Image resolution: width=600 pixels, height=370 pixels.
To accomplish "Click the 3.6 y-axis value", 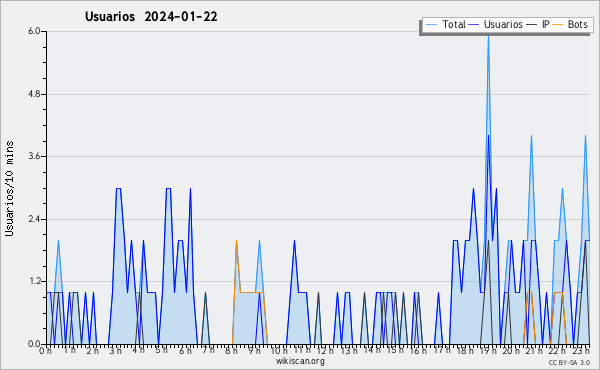I will pos(34,156).
